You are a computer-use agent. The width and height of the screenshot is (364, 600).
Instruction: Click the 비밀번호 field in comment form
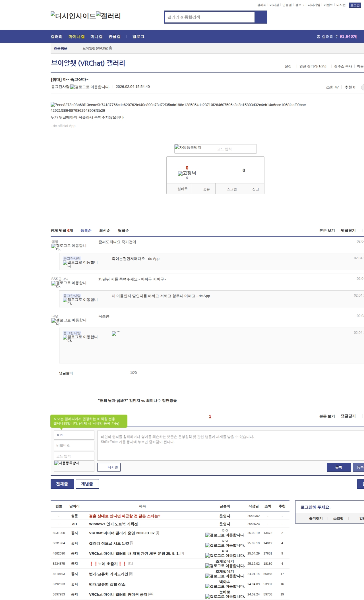(x=74, y=446)
